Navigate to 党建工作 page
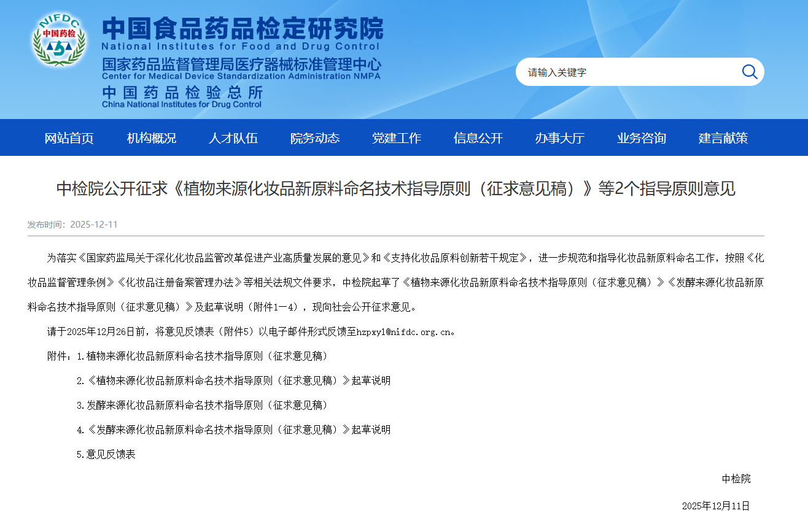Viewport: 808px width, 532px height. click(x=397, y=138)
